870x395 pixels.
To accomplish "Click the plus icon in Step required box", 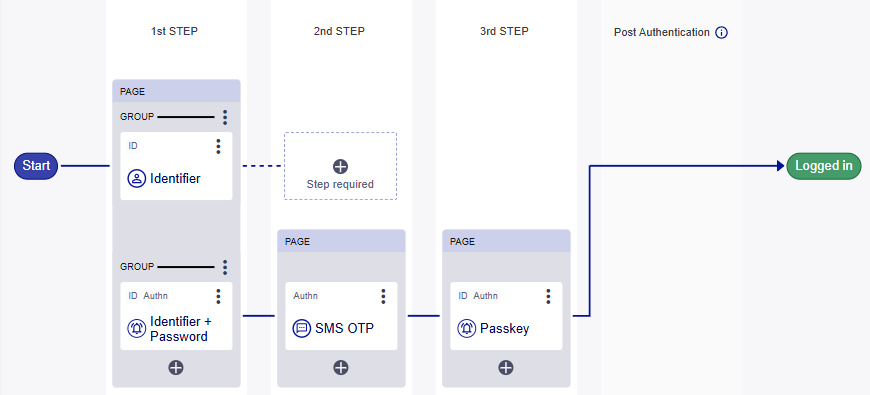I will coord(340,166).
